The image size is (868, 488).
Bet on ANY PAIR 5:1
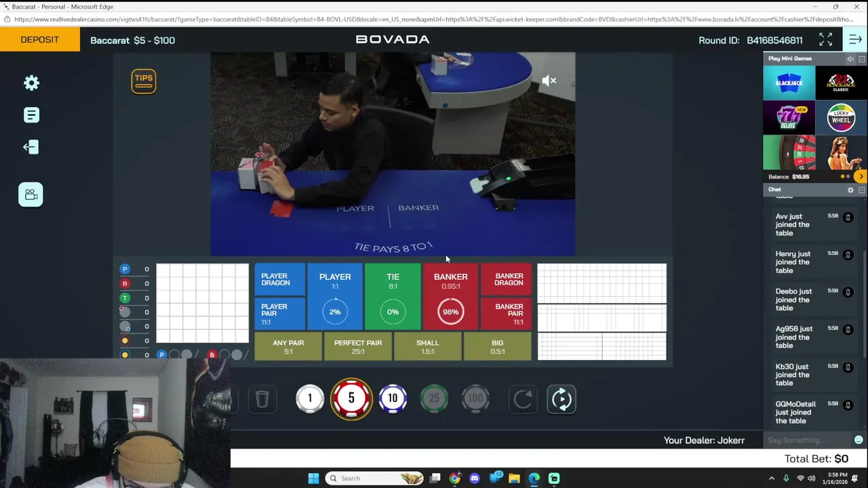288,346
